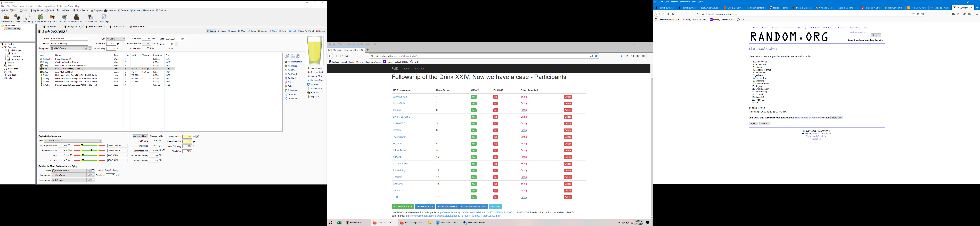Click Add Water
Image resolution: width=980 pixels, height=226 pixels.
pyautogui.click(x=291, y=78)
